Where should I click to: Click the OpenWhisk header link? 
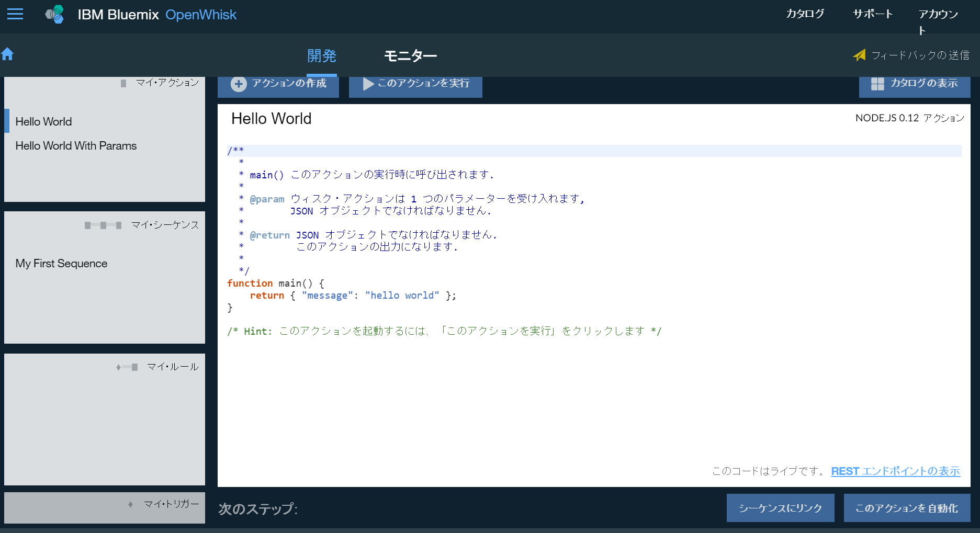(x=201, y=15)
